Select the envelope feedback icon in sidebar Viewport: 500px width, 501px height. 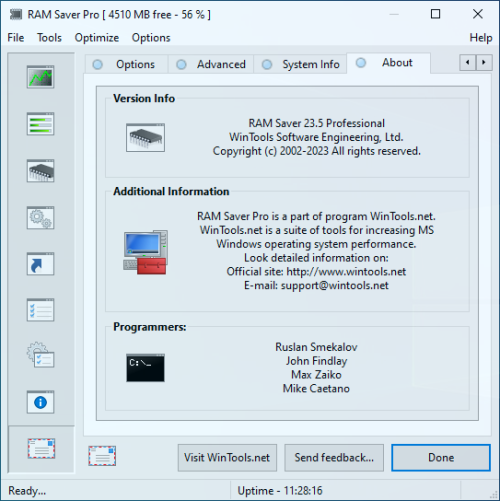tap(41, 449)
